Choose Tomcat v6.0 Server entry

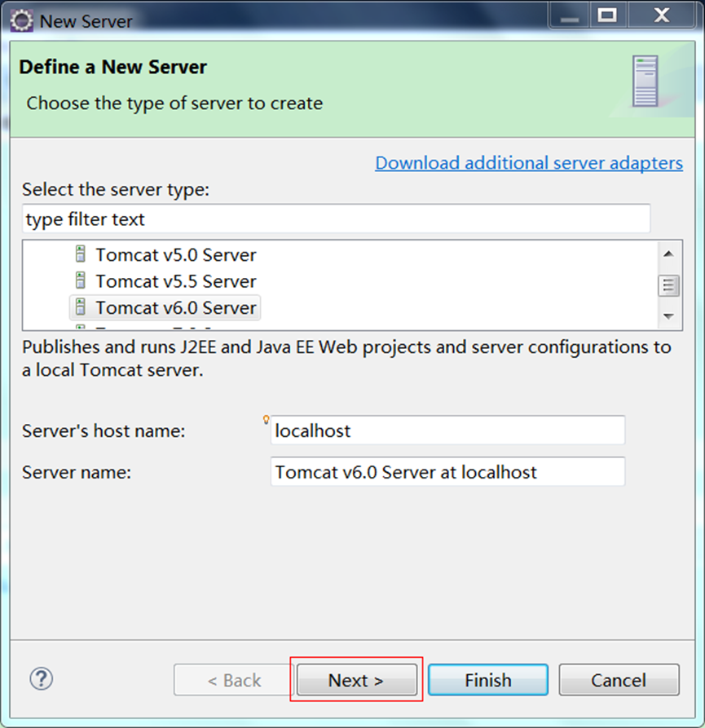[175, 308]
